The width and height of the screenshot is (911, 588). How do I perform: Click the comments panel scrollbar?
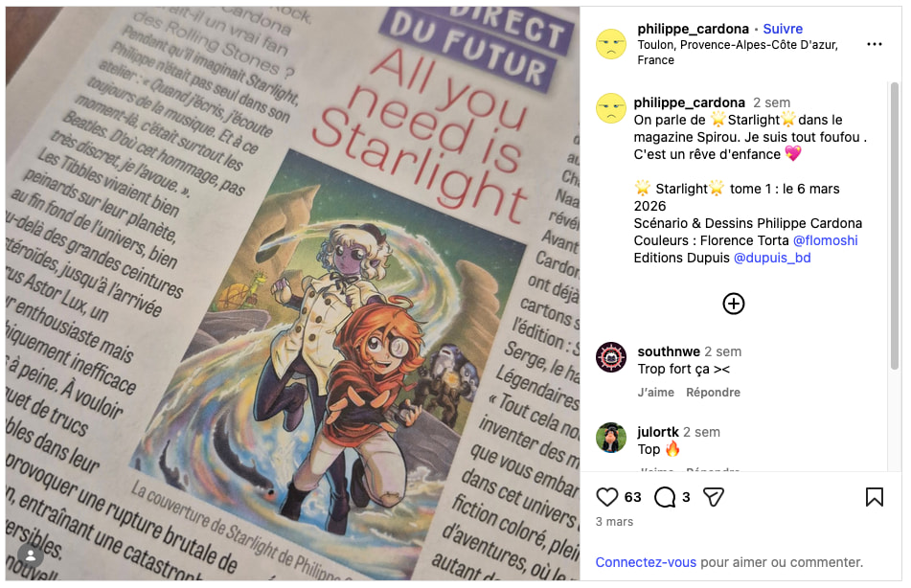point(894,227)
